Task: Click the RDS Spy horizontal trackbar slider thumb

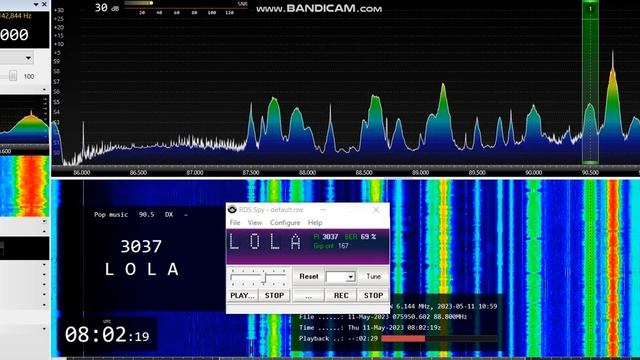Action: (264, 278)
